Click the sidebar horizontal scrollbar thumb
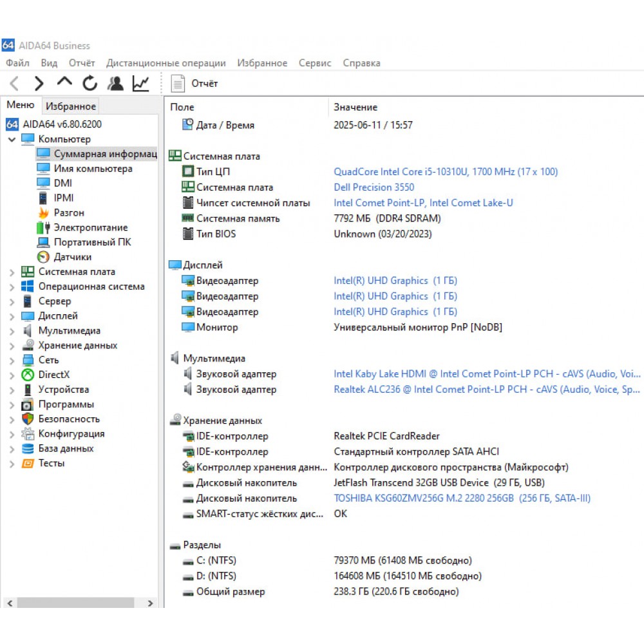The width and height of the screenshot is (644, 644). click(x=75, y=603)
